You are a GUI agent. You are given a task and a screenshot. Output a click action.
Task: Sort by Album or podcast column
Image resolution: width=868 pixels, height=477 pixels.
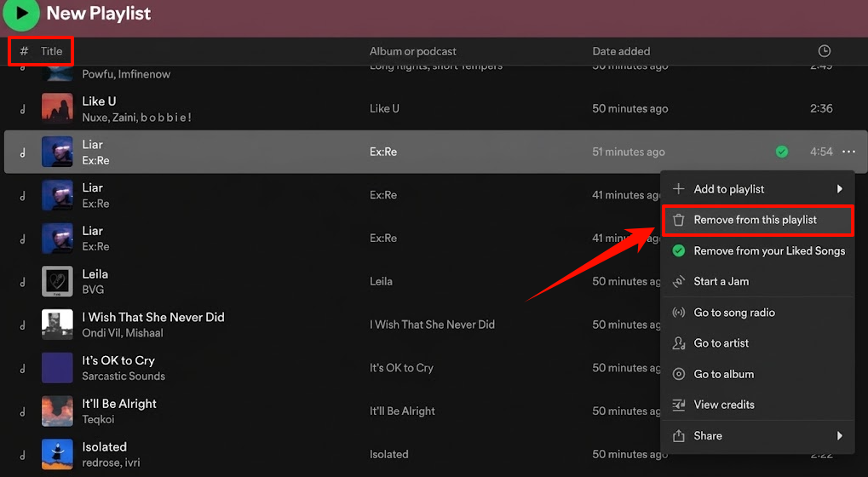point(413,51)
